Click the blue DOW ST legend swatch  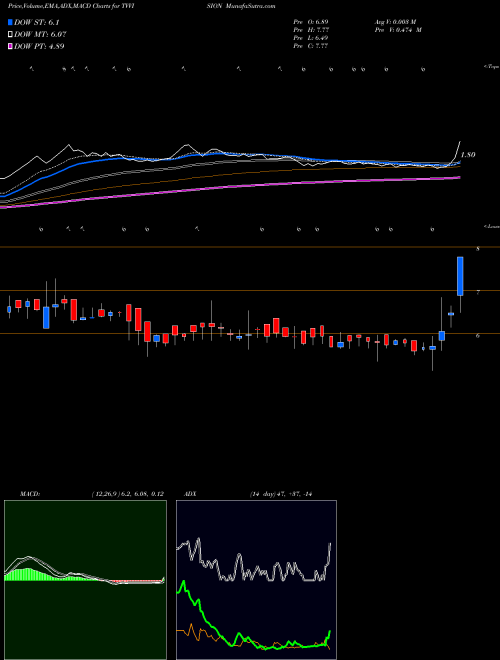pos(10,22)
